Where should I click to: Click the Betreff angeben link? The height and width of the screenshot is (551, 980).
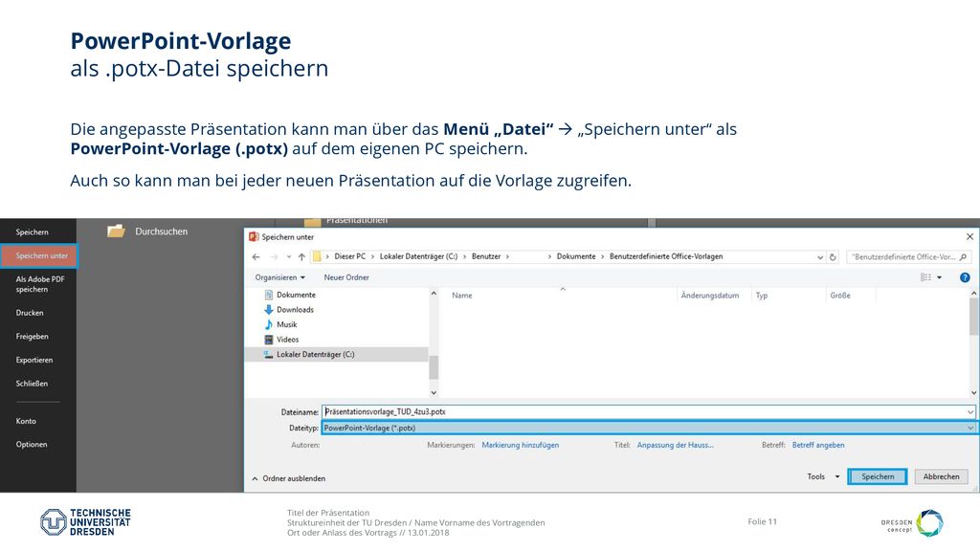pyautogui.click(x=818, y=446)
